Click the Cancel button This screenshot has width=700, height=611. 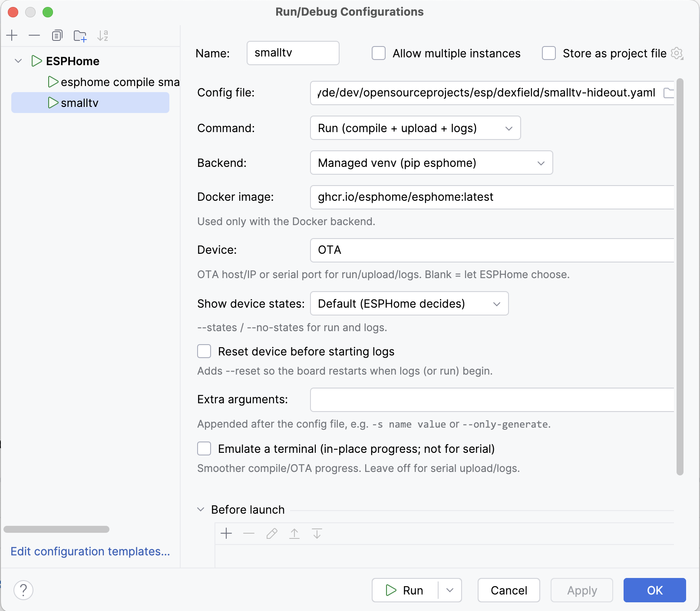point(509,590)
